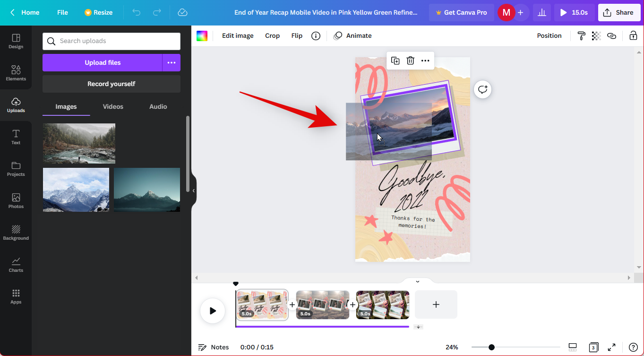Open the Animate option
This screenshot has height=356, width=644.
click(x=352, y=36)
